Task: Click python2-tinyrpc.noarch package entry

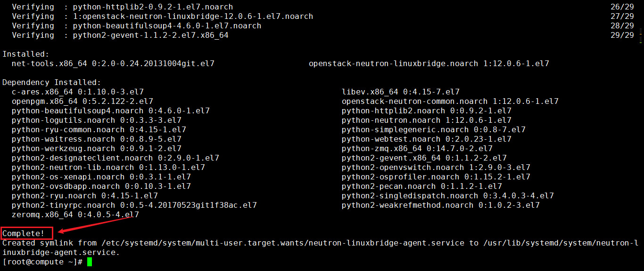Action: 134,205
